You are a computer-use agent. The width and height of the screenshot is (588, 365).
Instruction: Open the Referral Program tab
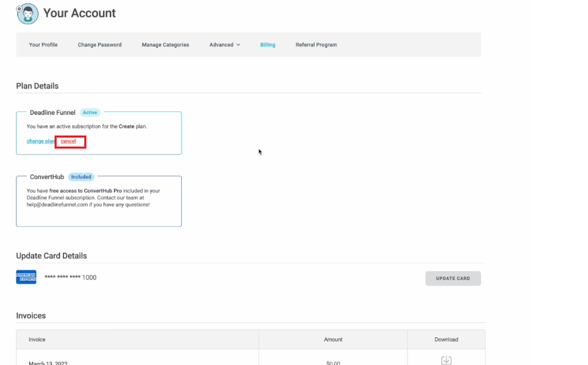[316, 45]
